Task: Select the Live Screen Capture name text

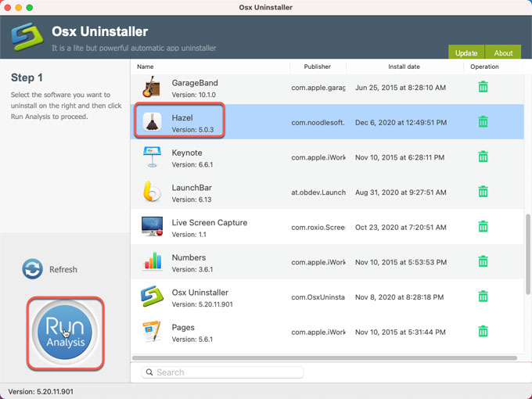Action: [210, 222]
